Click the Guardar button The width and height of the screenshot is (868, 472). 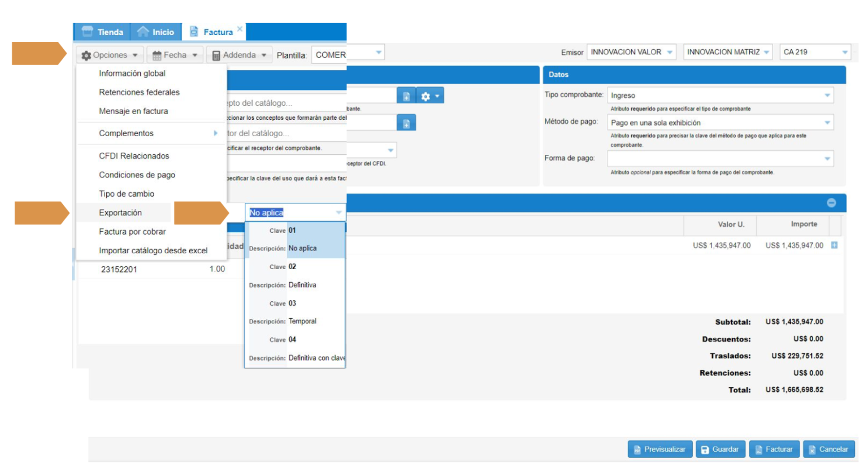[720, 449]
